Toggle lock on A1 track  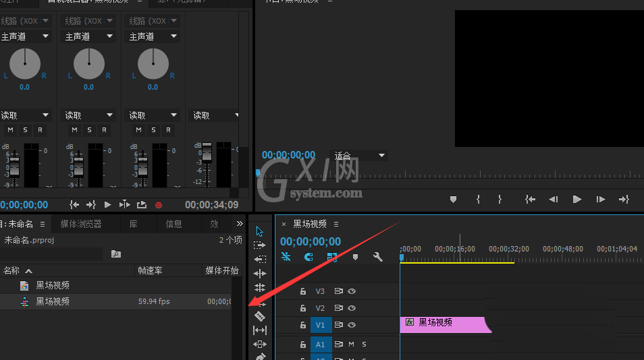point(302,344)
